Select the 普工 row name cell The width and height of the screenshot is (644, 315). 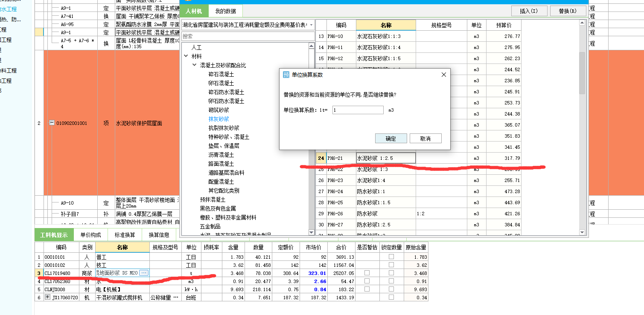click(x=122, y=257)
